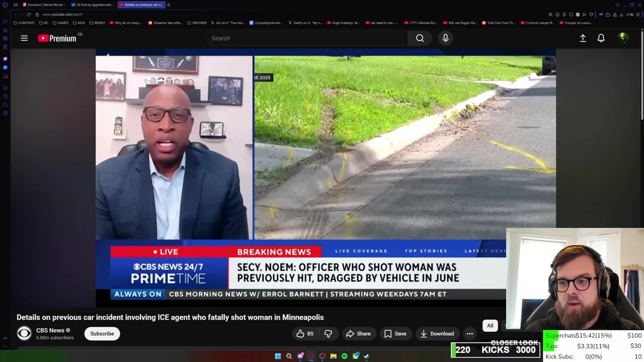644x362 pixels.
Task: Open File Explorer from taskbar
Action: [x=333, y=356]
